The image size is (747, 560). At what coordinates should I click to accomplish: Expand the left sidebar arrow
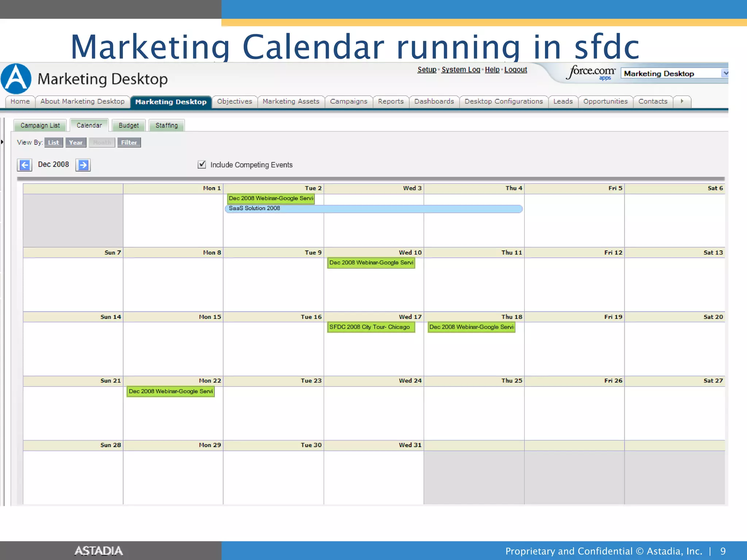pos(2,142)
